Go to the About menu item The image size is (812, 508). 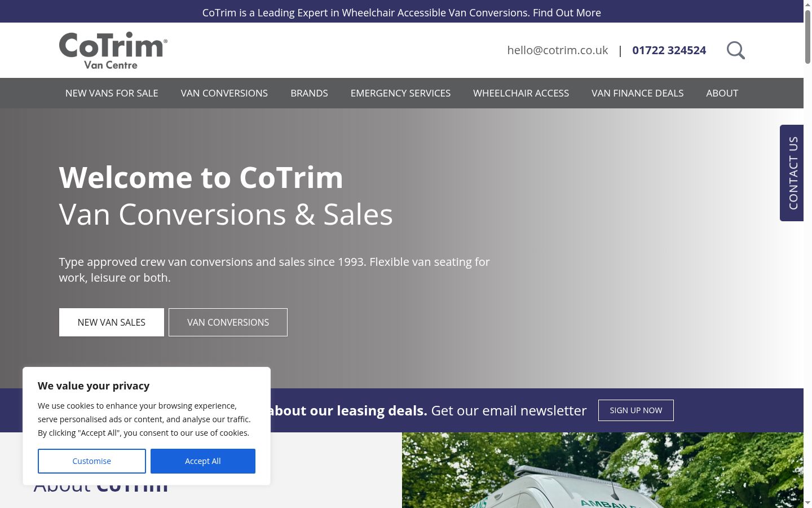(722, 93)
